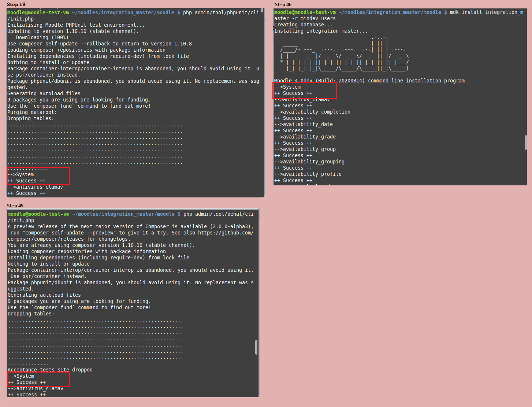Click 'Loading composer repositories' line in Step #3 terminal
Viewport: 532px width, 407px height.
tap(86, 50)
